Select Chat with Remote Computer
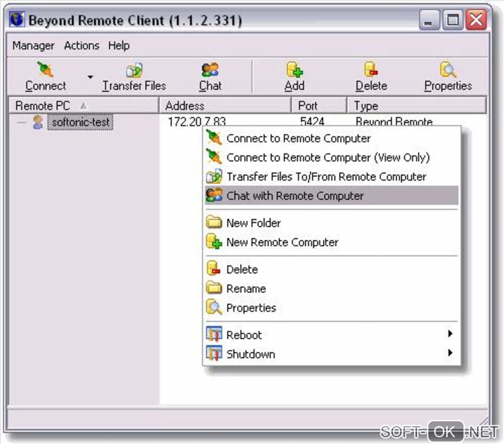This screenshot has width=504, height=444. tap(332, 196)
